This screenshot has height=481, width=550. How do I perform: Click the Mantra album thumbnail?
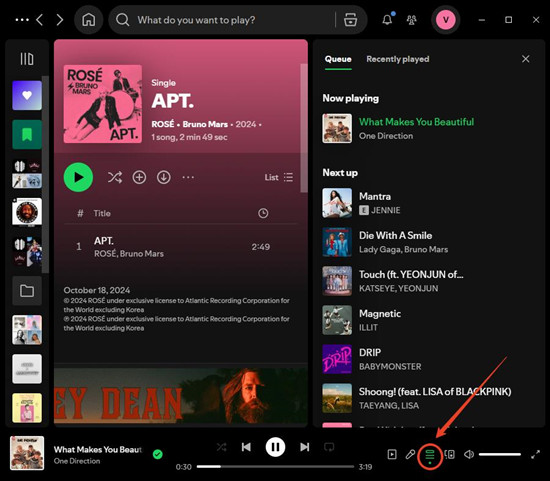click(x=337, y=203)
